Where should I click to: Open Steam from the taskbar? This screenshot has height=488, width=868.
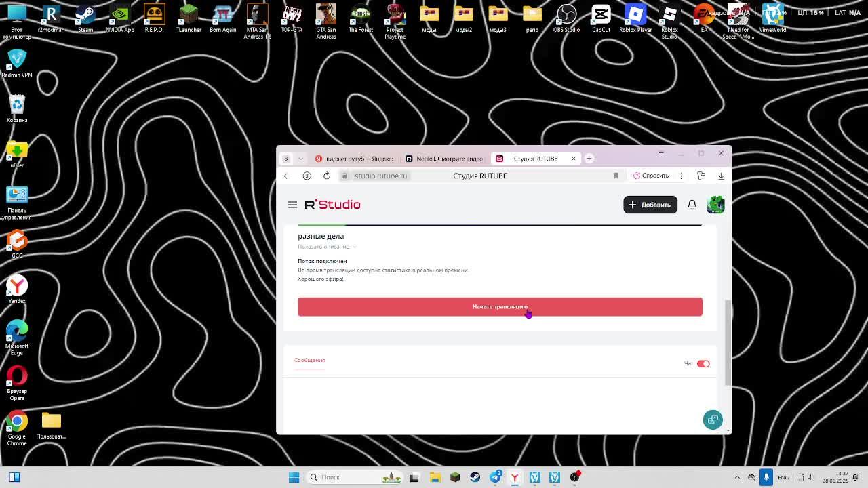[475, 477]
